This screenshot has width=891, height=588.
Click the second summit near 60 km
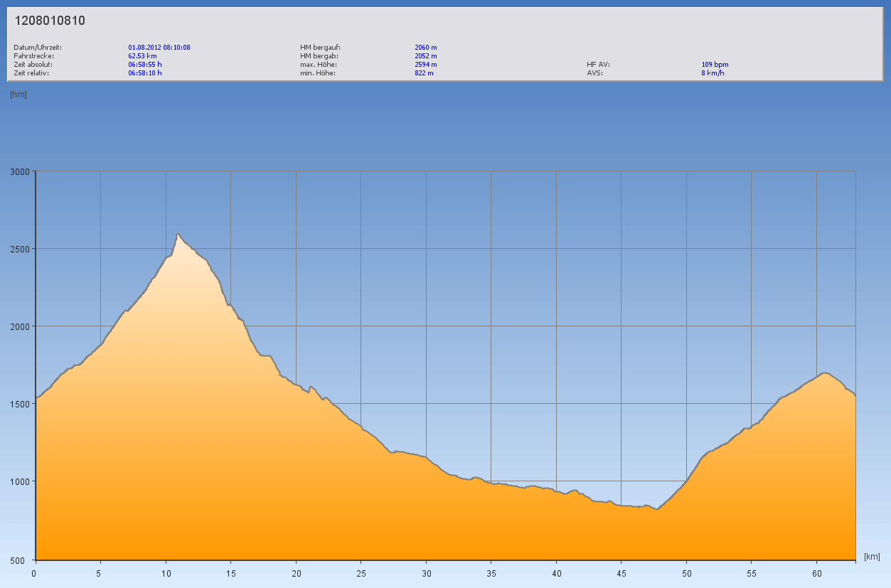pos(824,373)
